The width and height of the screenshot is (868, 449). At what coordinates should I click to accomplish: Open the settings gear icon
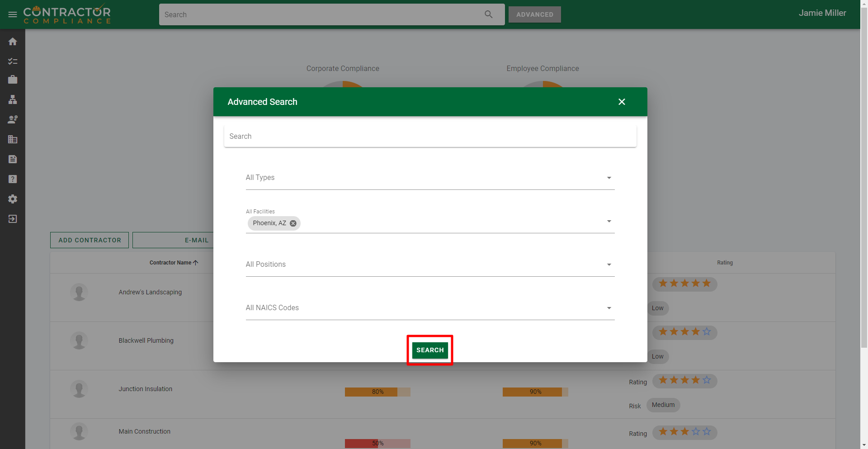[x=13, y=199]
